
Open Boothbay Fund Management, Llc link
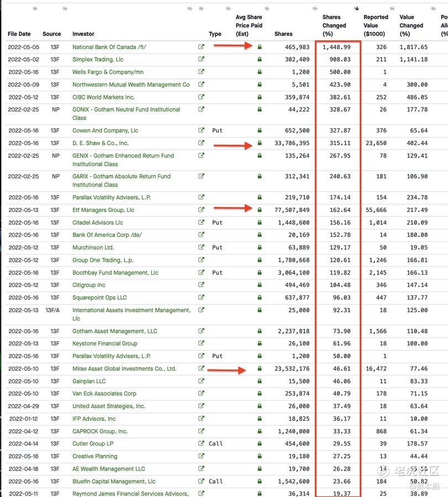pyautogui.click(x=115, y=273)
